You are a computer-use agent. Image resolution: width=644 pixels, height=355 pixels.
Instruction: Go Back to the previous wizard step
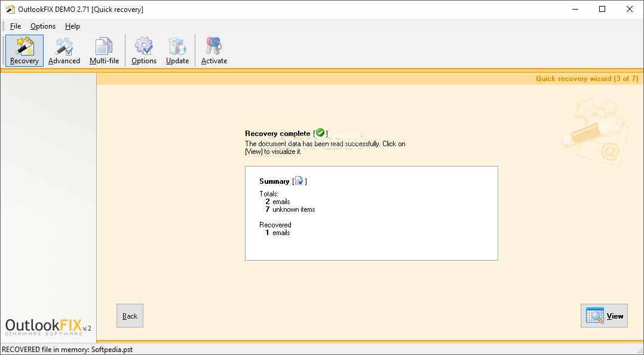(x=130, y=316)
